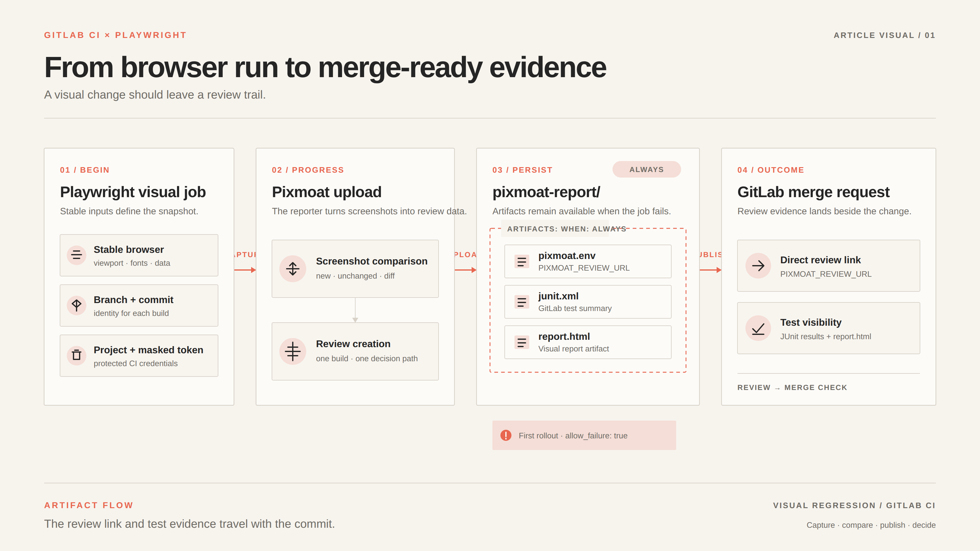Image resolution: width=980 pixels, height=551 pixels.
Task: Open the pixmoat.env artifact name
Action: click(567, 256)
